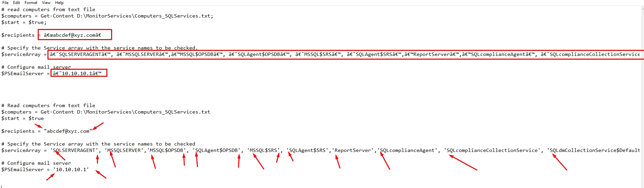644x188 pixels.
Task: Click 'SQLAgent$OPSDB' in the corrected service array
Action: click(217, 150)
